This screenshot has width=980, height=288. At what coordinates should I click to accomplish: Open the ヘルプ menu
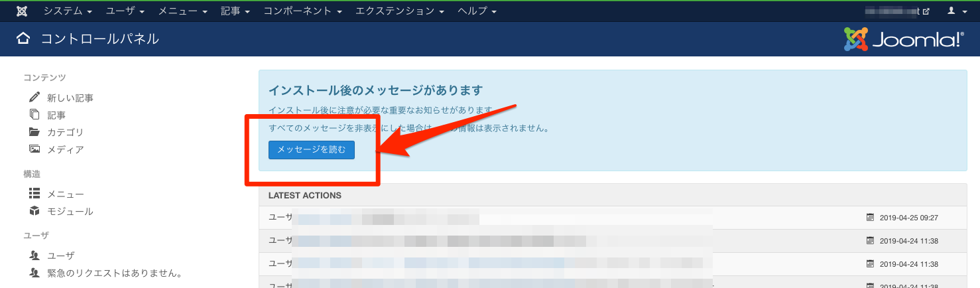477,11
